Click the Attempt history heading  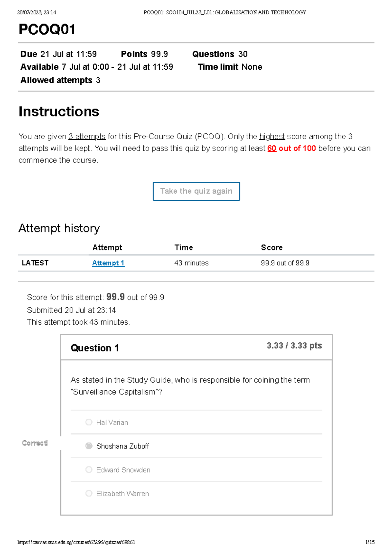(x=59, y=228)
